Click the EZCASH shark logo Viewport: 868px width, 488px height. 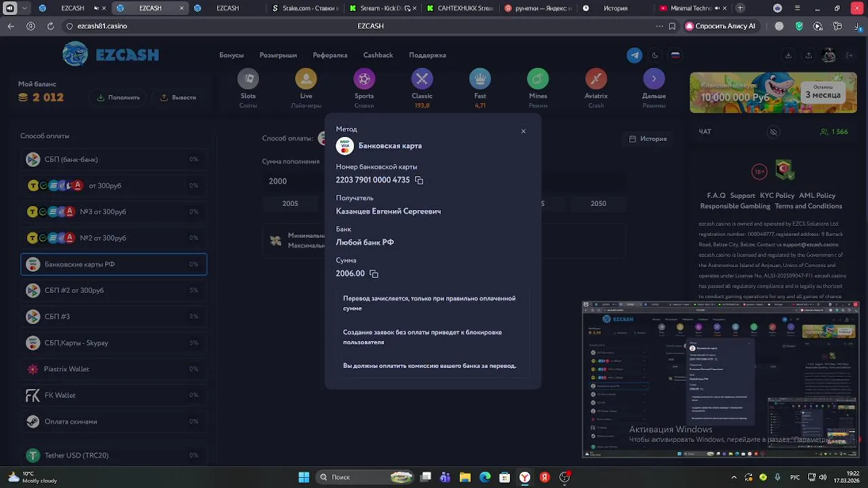coord(111,54)
